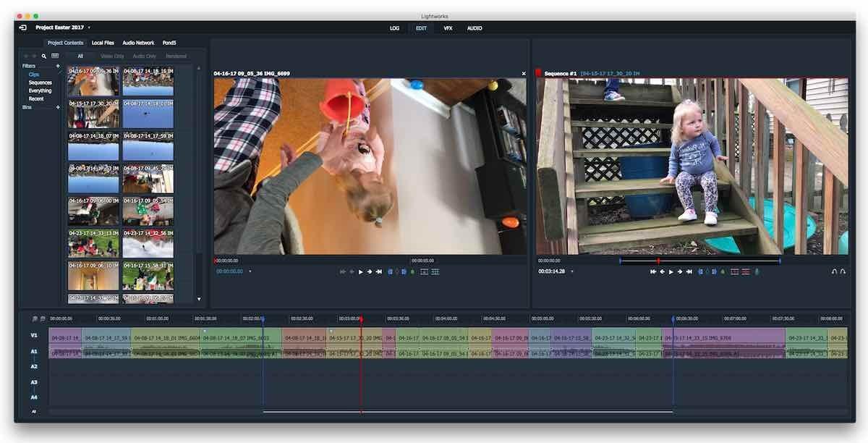
Task: Click the Undo icon under sequence viewer
Action: 834,271
